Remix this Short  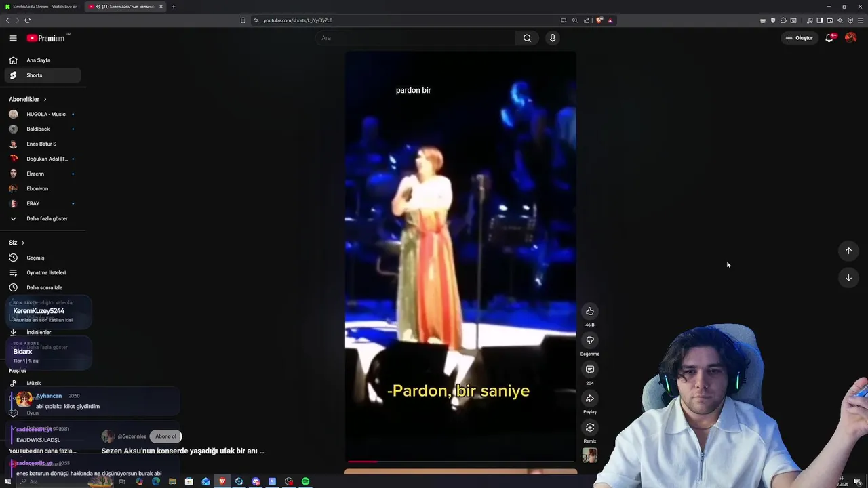pos(590,428)
